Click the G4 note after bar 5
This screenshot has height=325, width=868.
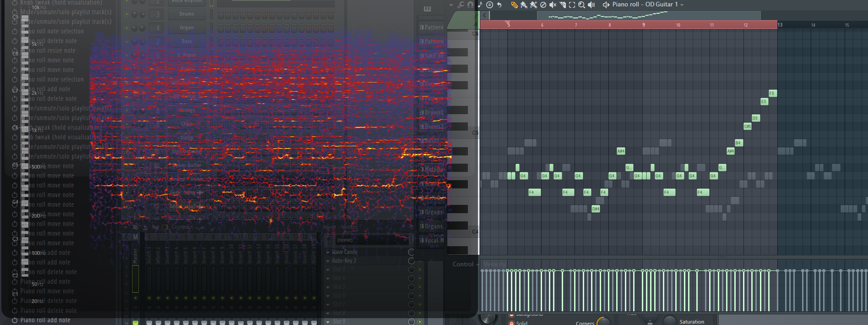tap(523, 176)
